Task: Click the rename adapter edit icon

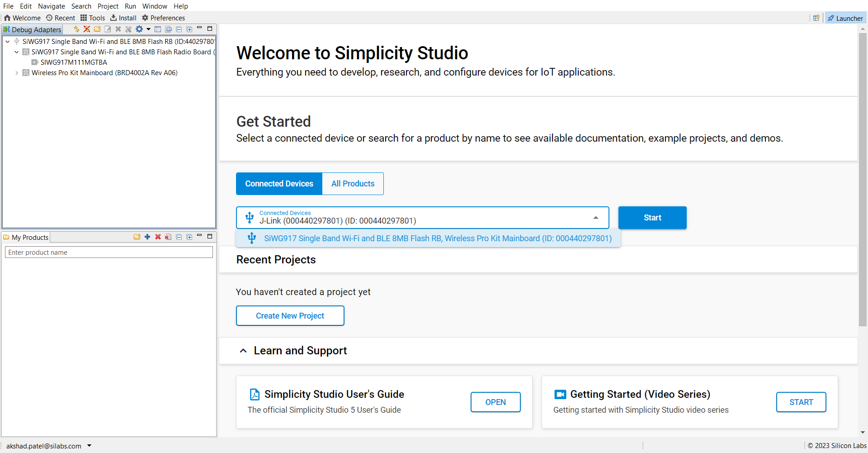Action: click(108, 29)
